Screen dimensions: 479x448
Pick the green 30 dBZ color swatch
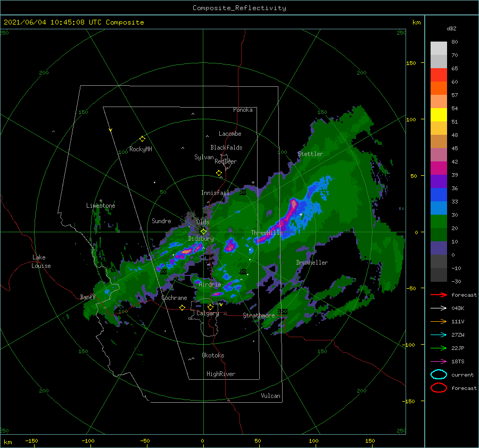pos(439,221)
